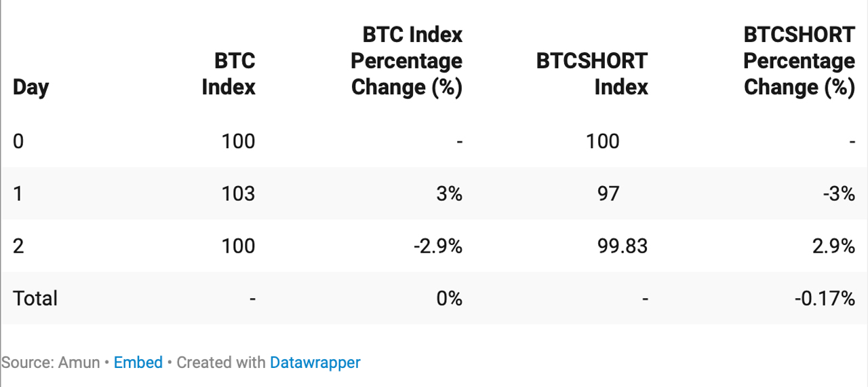Click the 3% BTC Index change cell
Screen dimensions: 868x387
[x=448, y=194]
